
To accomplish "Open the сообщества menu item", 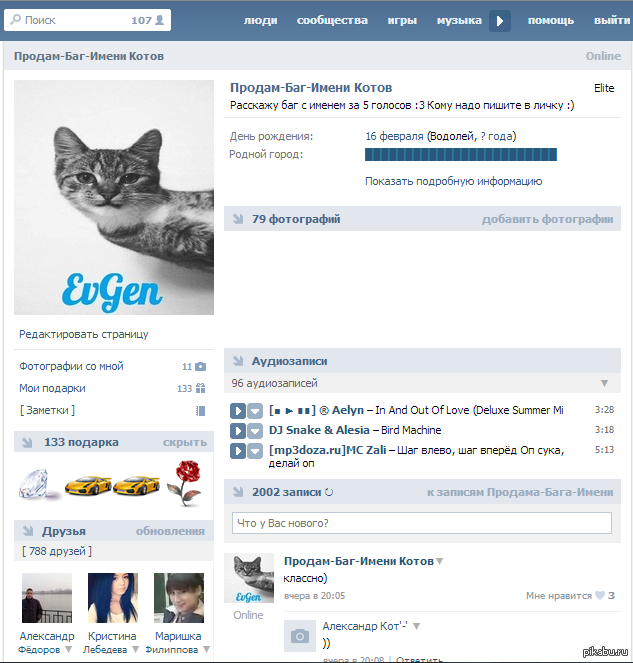I will tap(332, 20).
